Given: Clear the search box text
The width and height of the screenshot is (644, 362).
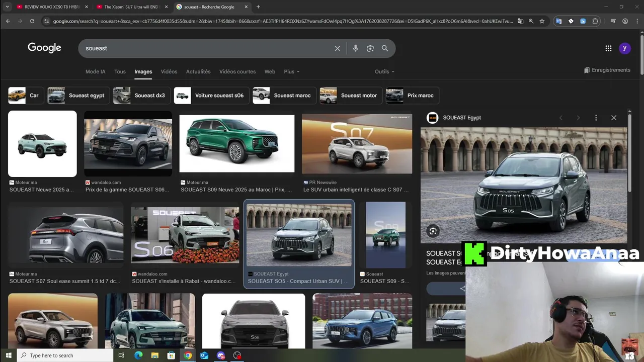Looking at the screenshot, I should (338, 48).
